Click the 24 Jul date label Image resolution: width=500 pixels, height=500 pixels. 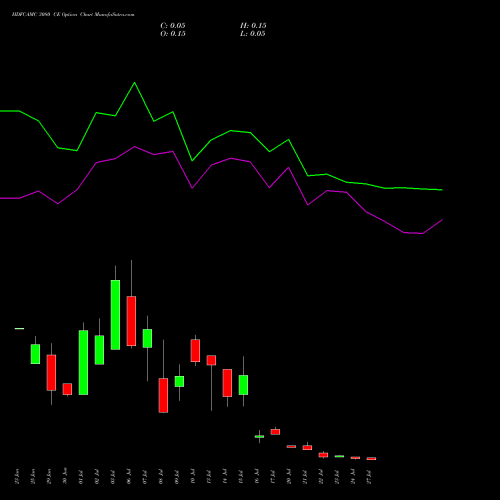click(x=353, y=476)
